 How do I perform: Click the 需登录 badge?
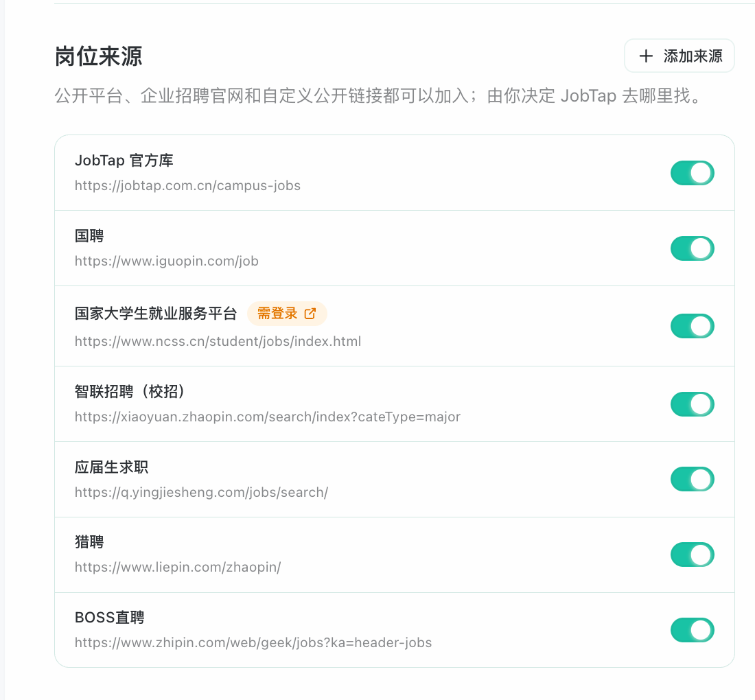tap(287, 314)
